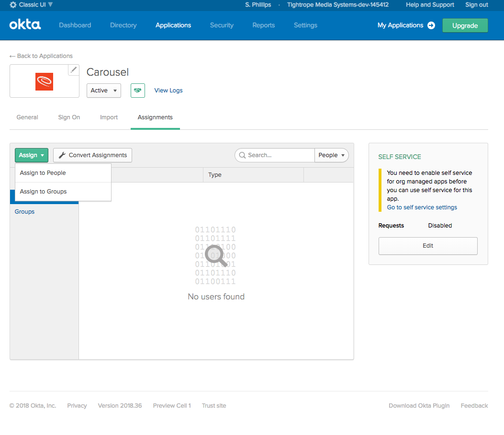Choose Assign to People
The image size is (504, 435).
pyautogui.click(x=63, y=173)
